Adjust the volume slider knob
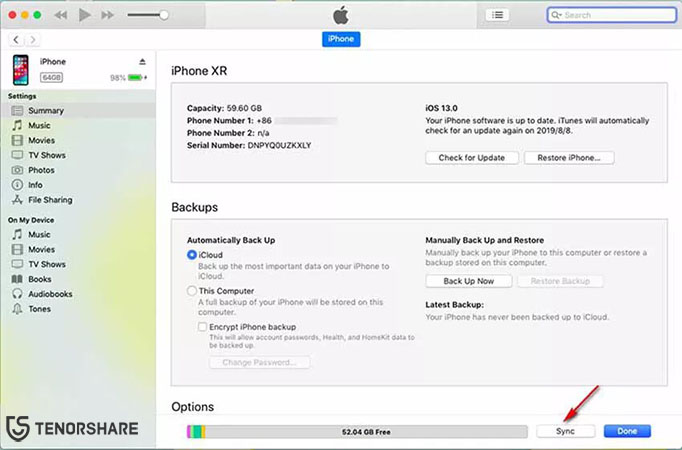Screen dimensions: 682x450 click(x=164, y=15)
